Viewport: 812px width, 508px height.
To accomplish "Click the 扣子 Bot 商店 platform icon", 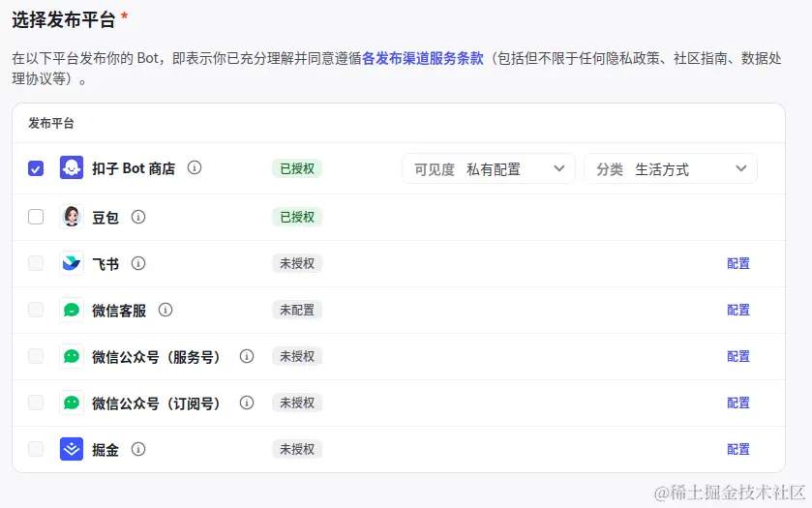I will [72, 167].
